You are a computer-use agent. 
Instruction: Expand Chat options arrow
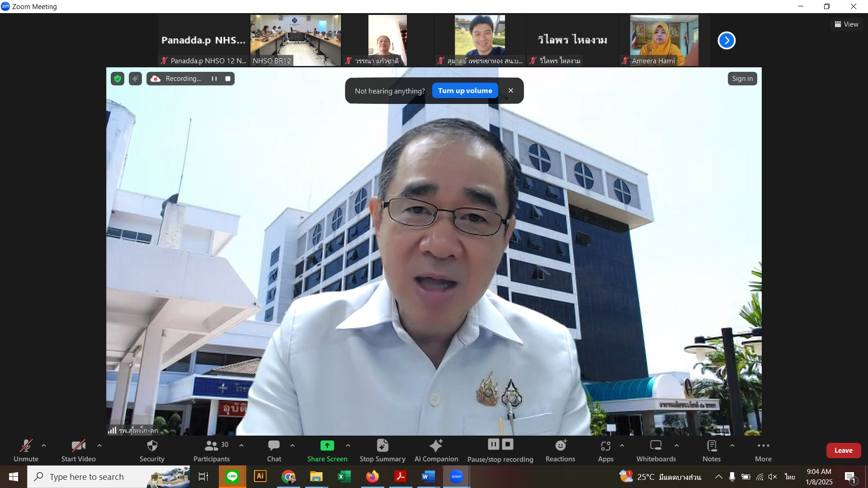click(292, 446)
